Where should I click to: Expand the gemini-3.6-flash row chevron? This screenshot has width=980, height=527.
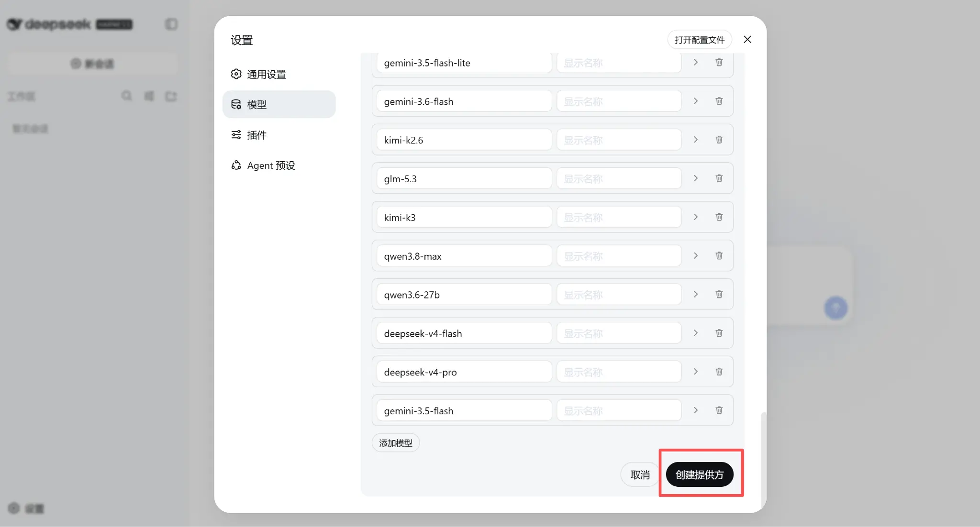[x=696, y=101]
